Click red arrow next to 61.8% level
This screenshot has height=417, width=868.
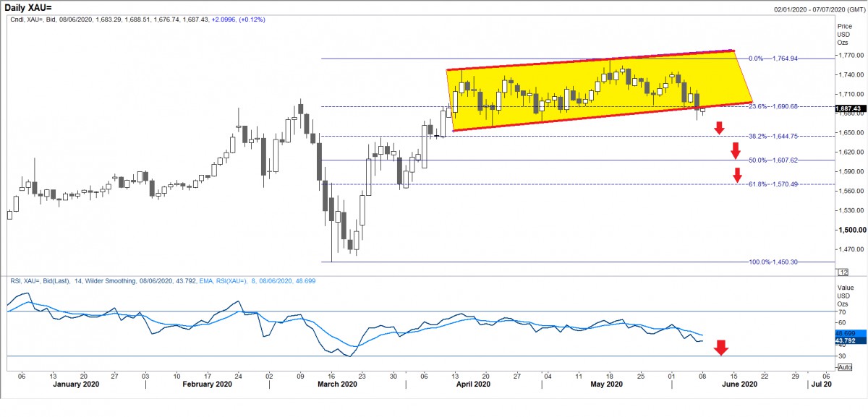click(x=737, y=175)
